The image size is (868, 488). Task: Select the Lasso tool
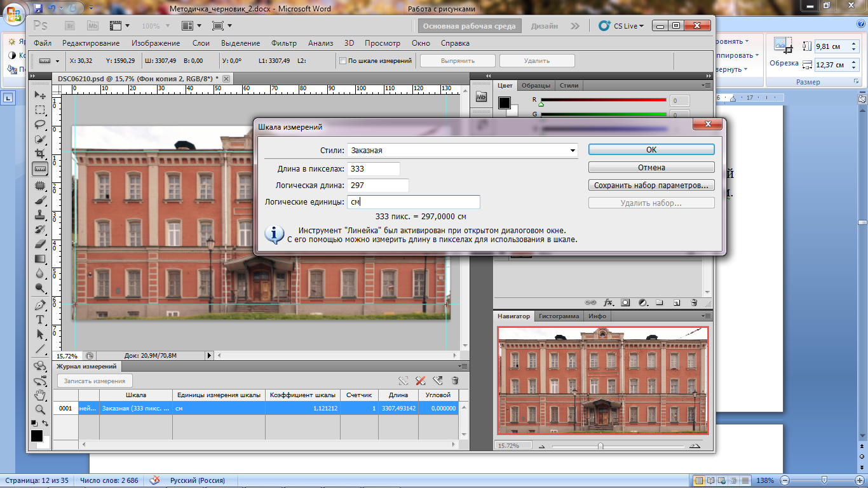coord(40,125)
